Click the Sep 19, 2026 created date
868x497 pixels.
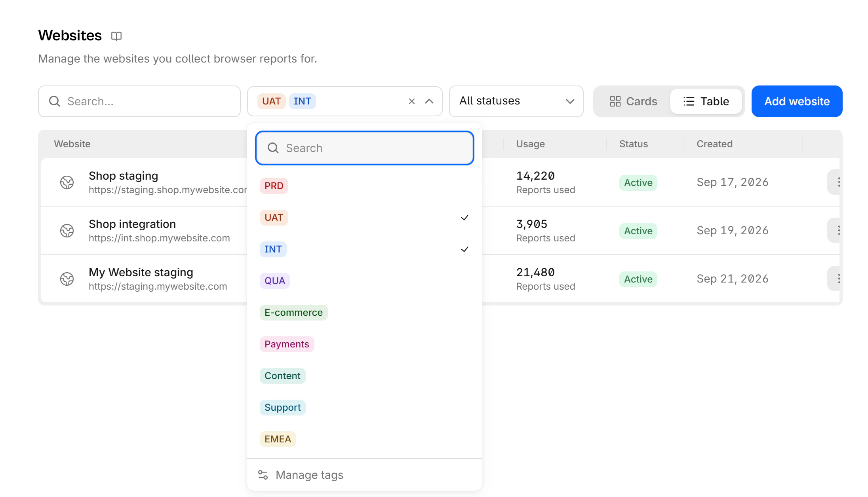(733, 230)
